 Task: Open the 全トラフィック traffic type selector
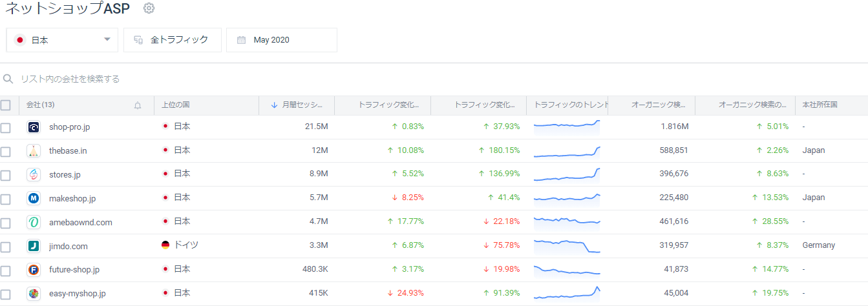pos(172,40)
